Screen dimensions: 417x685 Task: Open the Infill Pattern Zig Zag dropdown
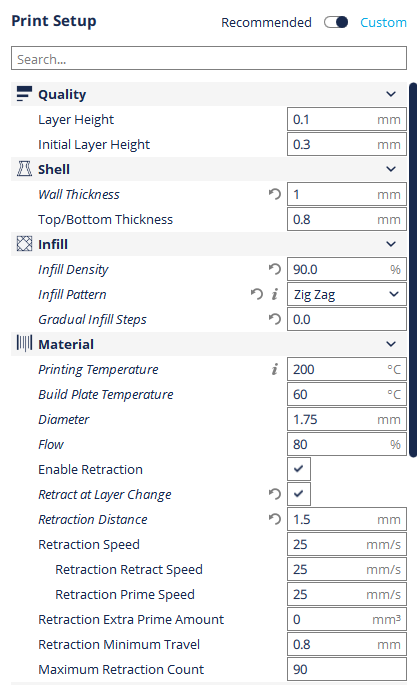[347, 294]
